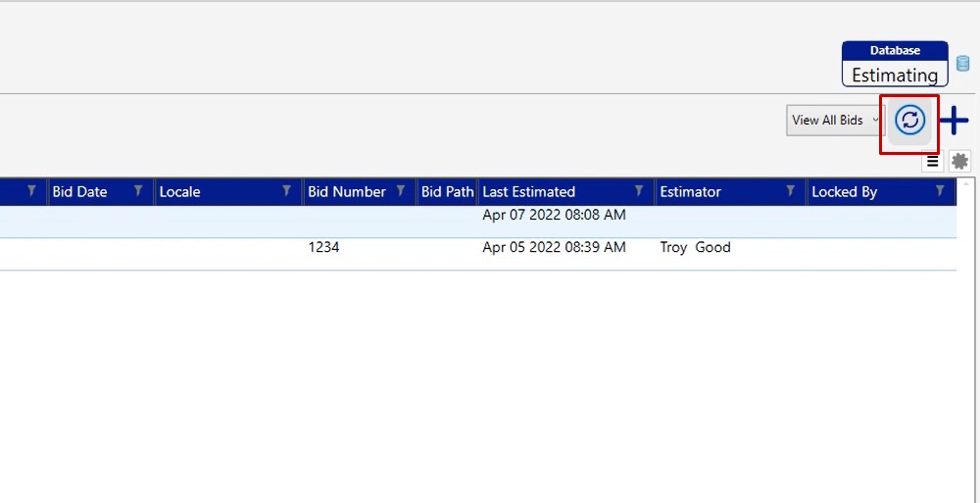Sort by Last Estimated column header
The image size is (980, 503).
(x=529, y=192)
